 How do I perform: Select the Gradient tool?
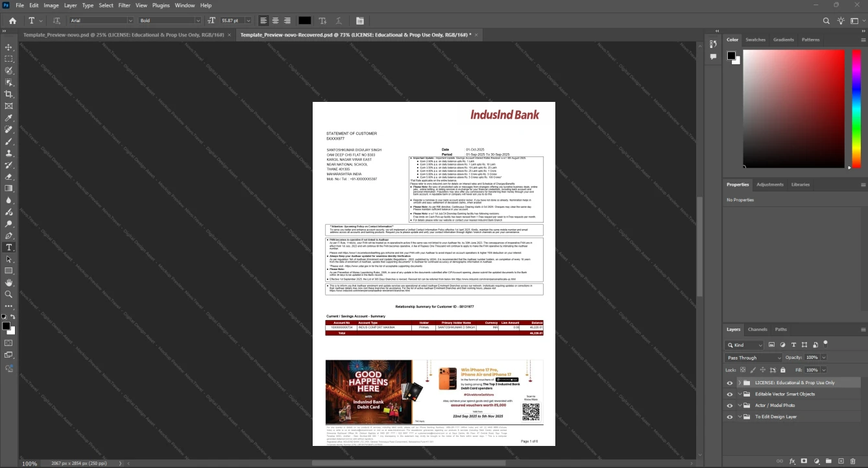pyautogui.click(x=9, y=188)
